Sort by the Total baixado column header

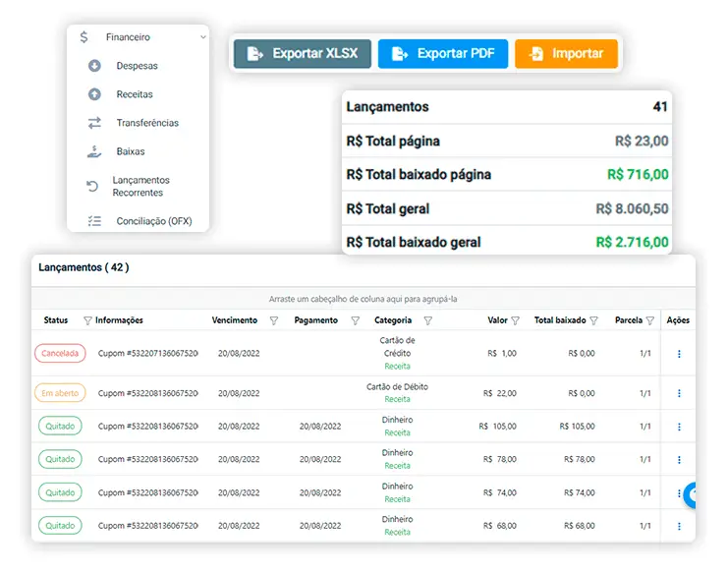pos(560,320)
